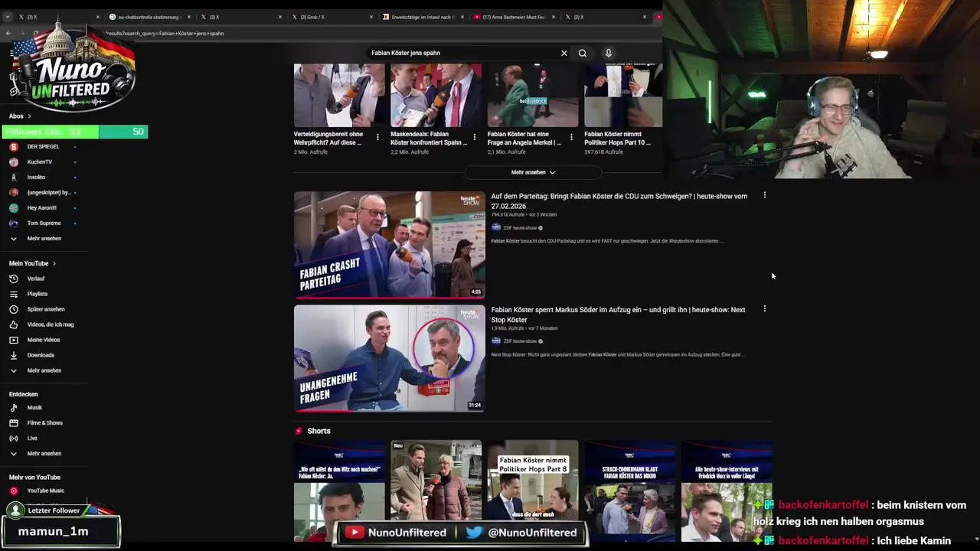Click the '2,2 Mio. Aufrufe' view count
Image resolution: width=980 pixels, height=551 pixels.
(410, 152)
